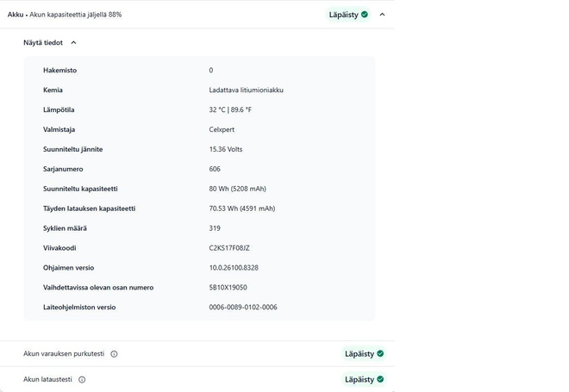Select the Akun lataustesti row label
The width and height of the screenshot is (569, 392).
[48, 379]
